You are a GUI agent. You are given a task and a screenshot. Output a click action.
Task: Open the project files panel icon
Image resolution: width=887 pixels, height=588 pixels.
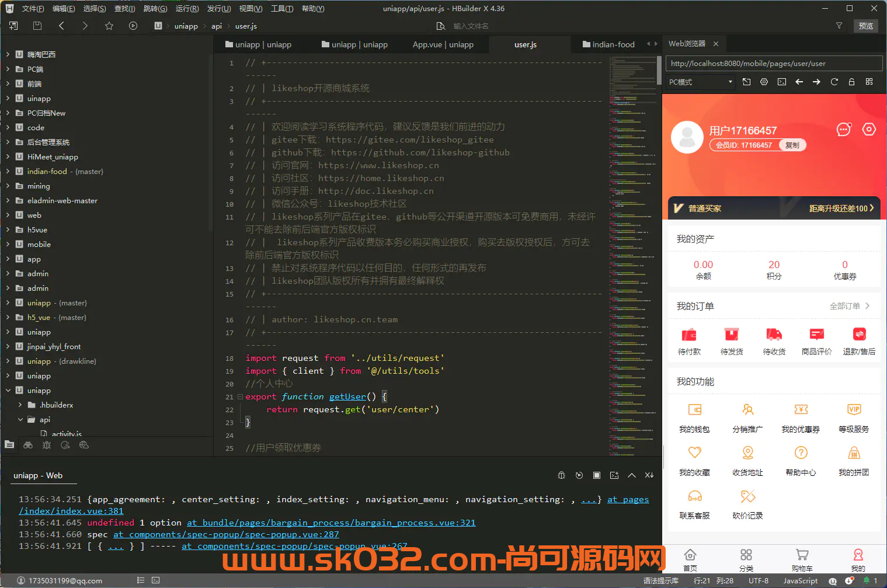(x=9, y=445)
